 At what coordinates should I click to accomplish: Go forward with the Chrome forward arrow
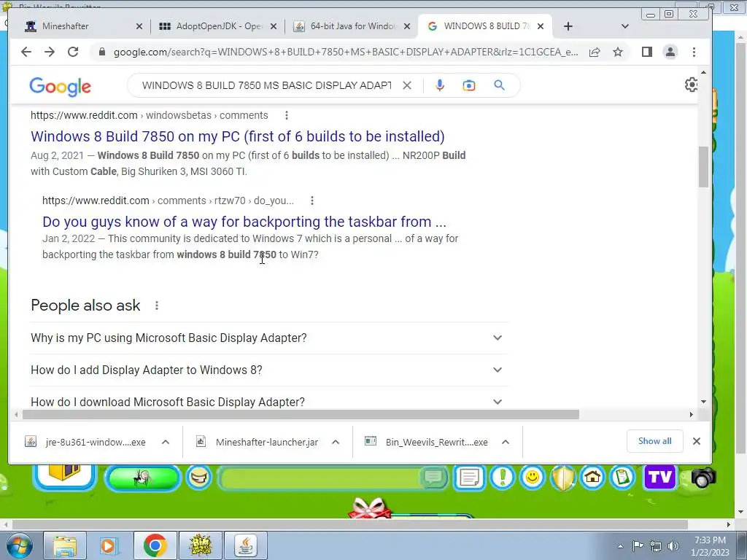point(50,52)
